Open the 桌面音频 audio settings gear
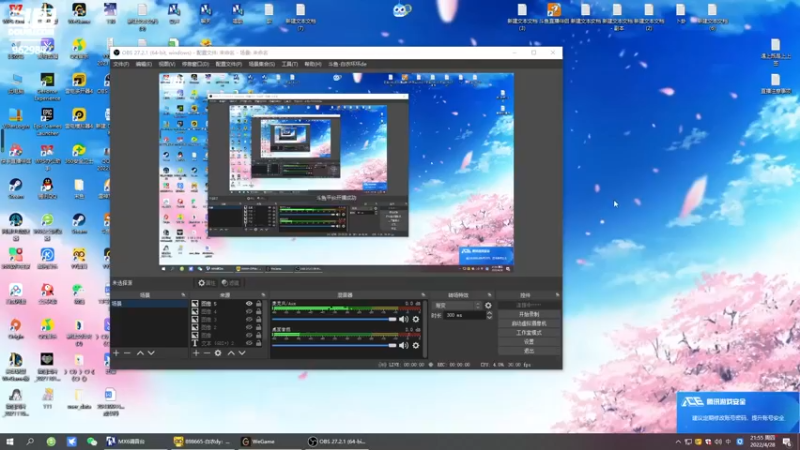This screenshot has height=450, width=800. [x=416, y=345]
